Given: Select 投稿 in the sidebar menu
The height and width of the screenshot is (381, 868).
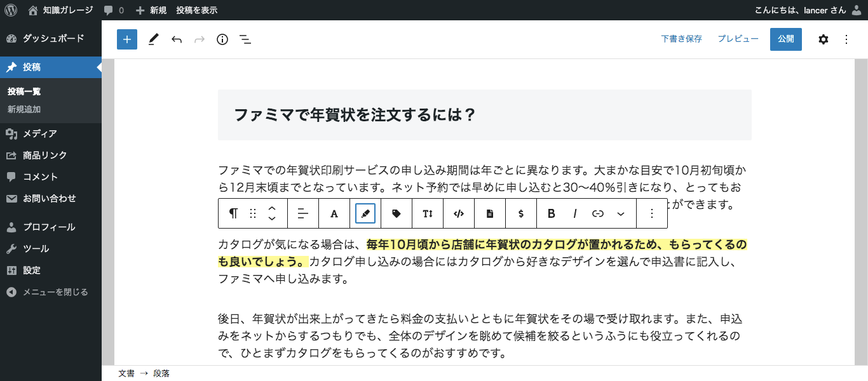Looking at the screenshot, I should click(51, 67).
